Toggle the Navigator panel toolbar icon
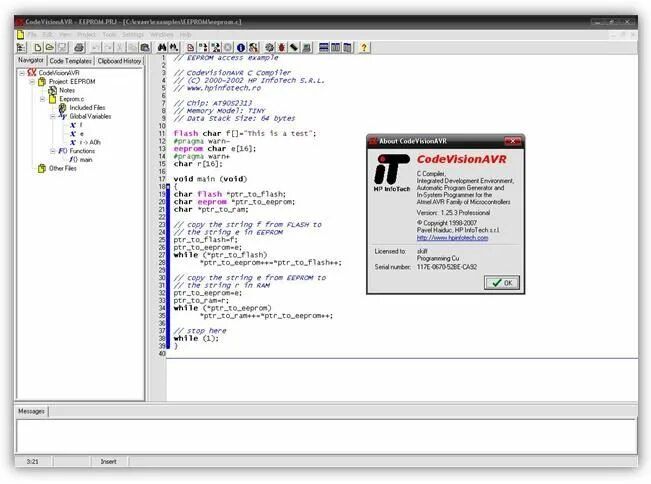The width and height of the screenshot is (651, 484). click(21, 48)
